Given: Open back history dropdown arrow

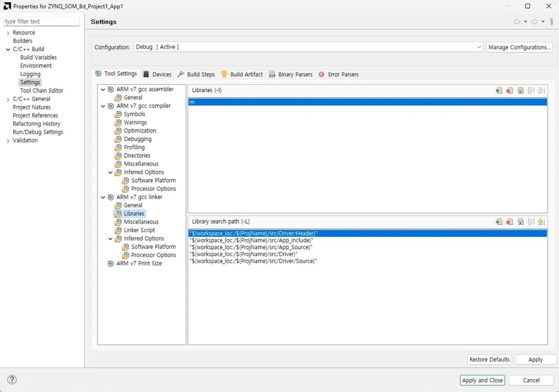Looking at the screenshot, I should 525,22.
